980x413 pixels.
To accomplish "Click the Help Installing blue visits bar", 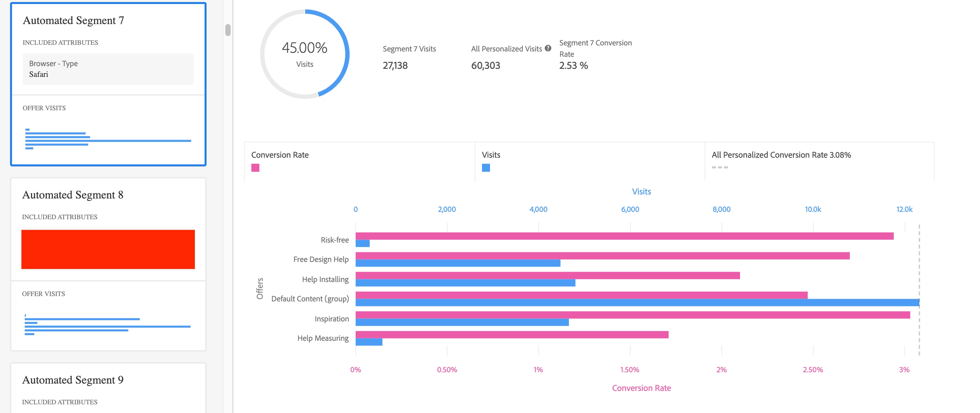I will coord(465,283).
